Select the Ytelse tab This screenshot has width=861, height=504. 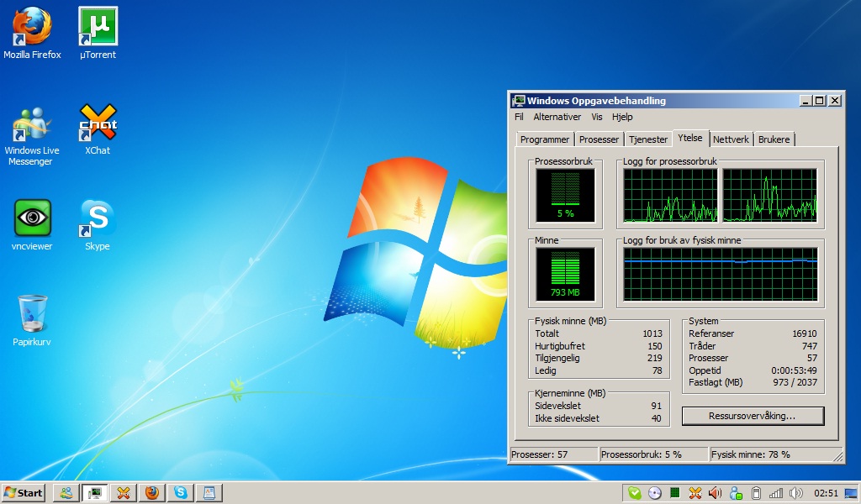pos(690,138)
